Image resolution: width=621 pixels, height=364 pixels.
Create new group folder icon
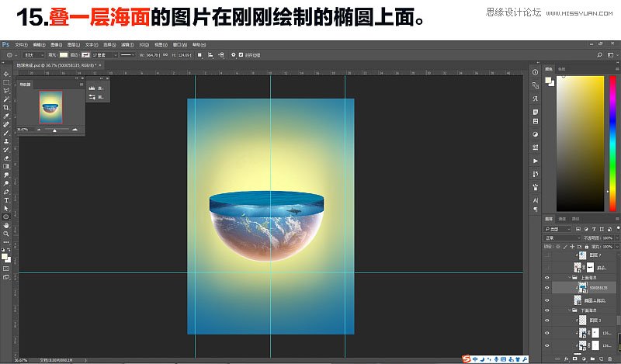point(592,359)
